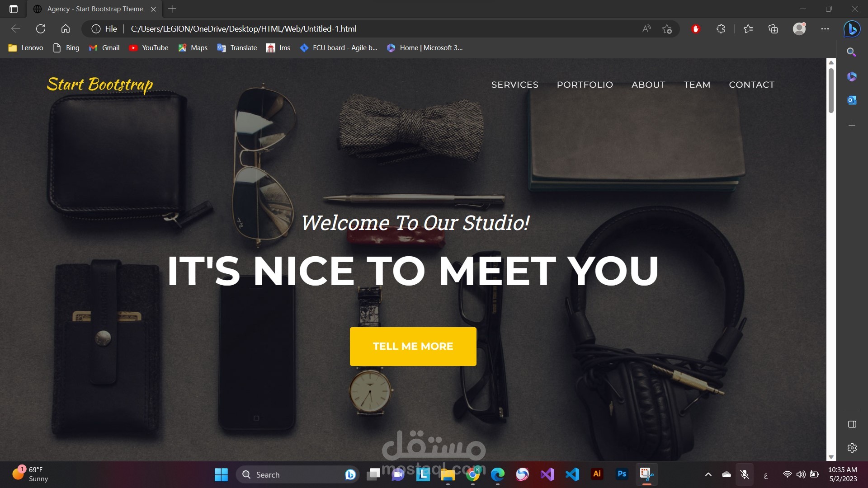Add page to favorites star icon
868x488 pixels.
click(x=667, y=29)
